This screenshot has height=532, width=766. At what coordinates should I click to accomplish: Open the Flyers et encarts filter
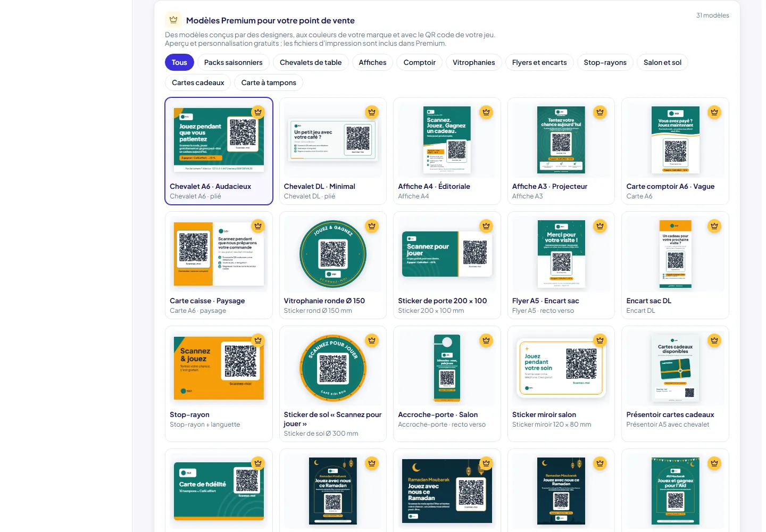[539, 62]
